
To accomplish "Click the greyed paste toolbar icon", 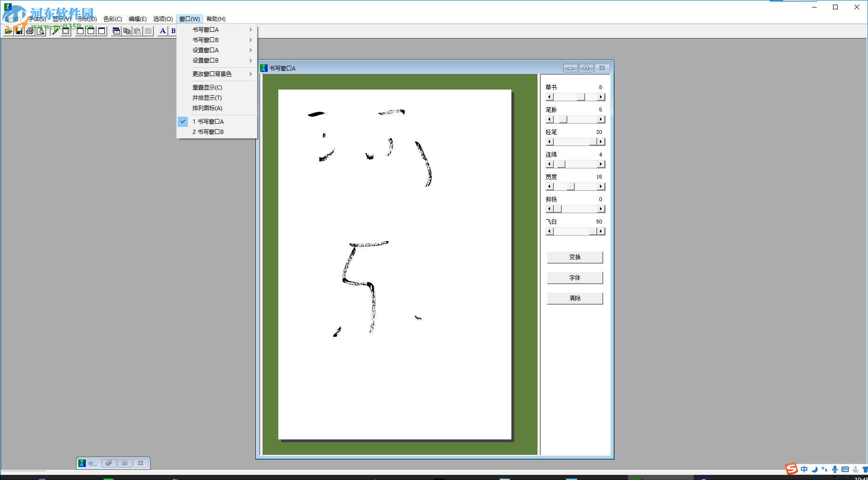I will coord(138,31).
